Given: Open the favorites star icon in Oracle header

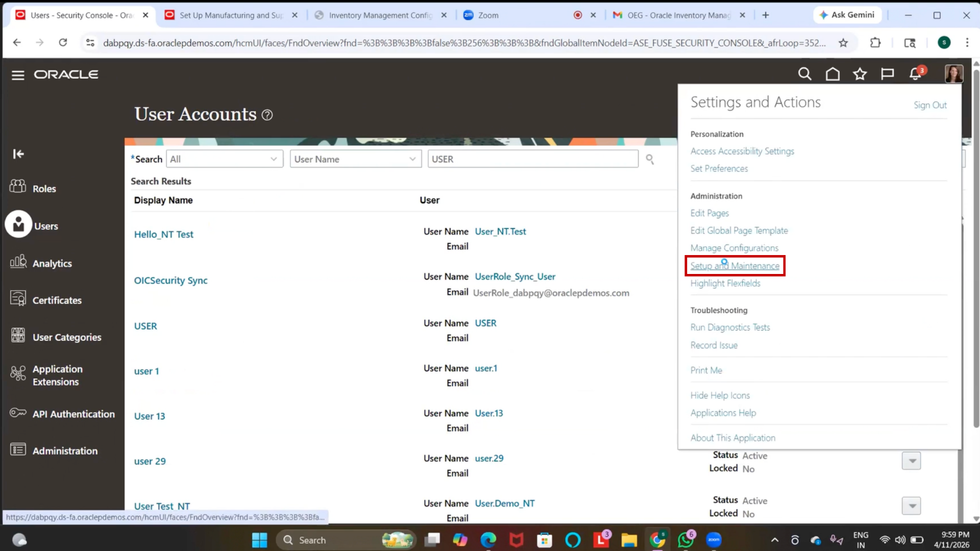Looking at the screenshot, I should [x=860, y=74].
